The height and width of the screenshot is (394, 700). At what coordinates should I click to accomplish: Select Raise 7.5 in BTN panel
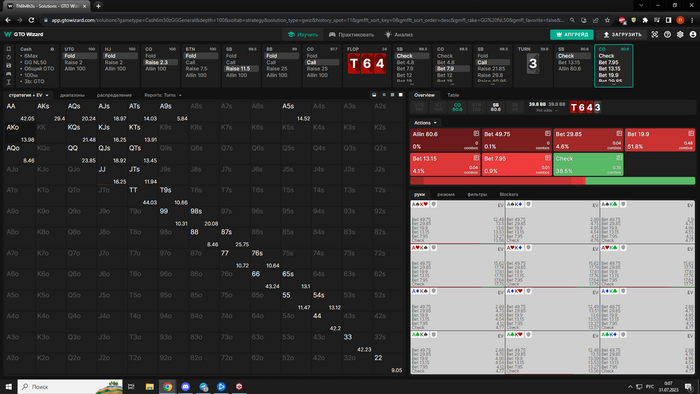tap(196, 69)
